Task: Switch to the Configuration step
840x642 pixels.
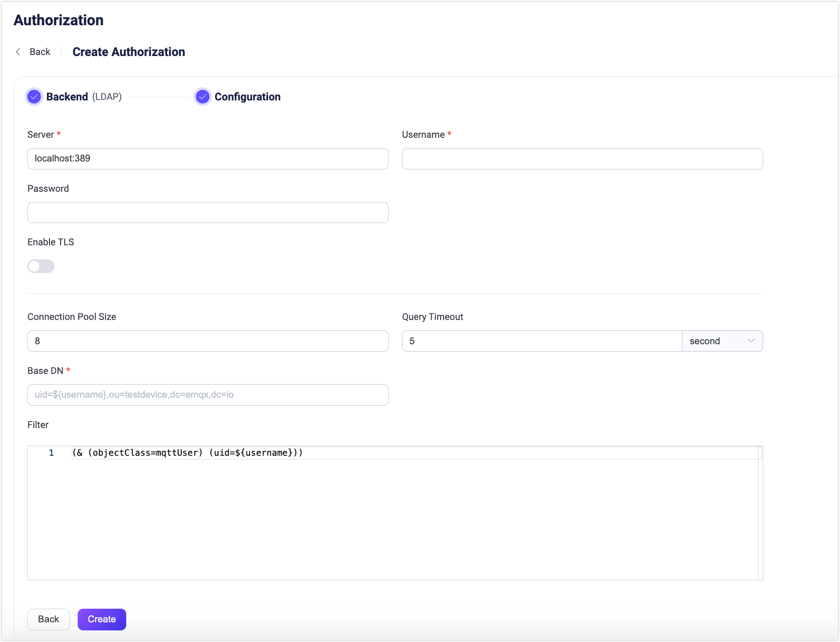Action: [x=247, y=96]
